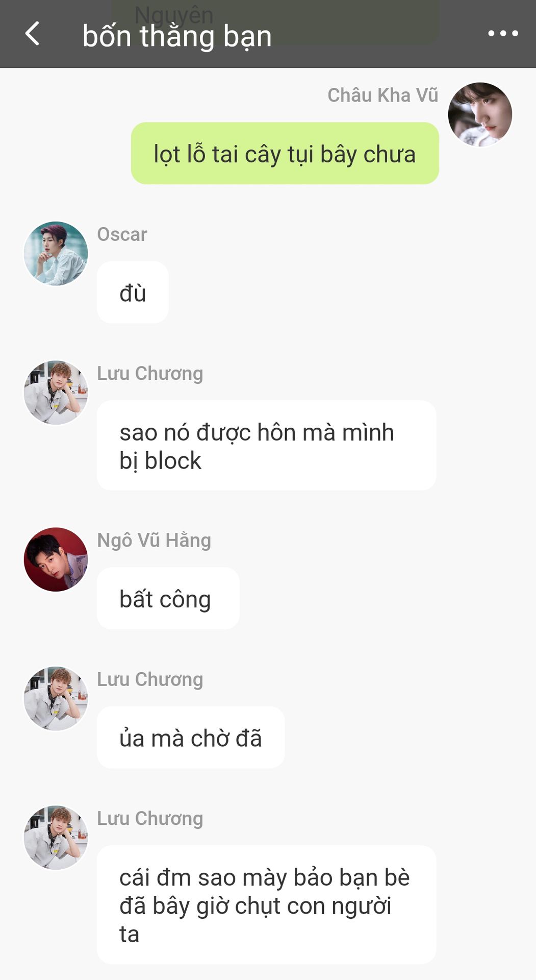Open Châu Kha Vũ's profile picture
The width and height of the screenshot is (536, 980).
(480, 114)
